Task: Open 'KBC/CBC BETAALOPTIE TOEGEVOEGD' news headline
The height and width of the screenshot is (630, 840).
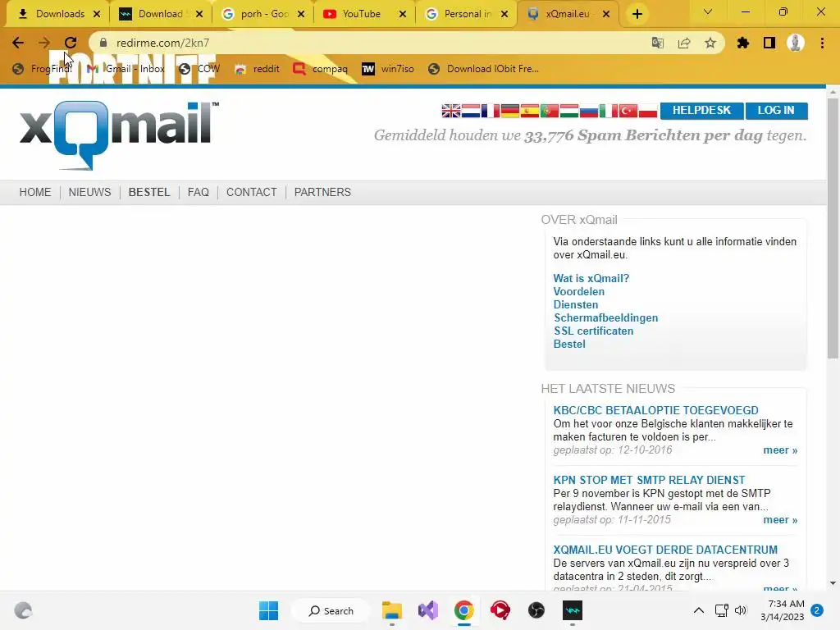Action: [655, 410]
